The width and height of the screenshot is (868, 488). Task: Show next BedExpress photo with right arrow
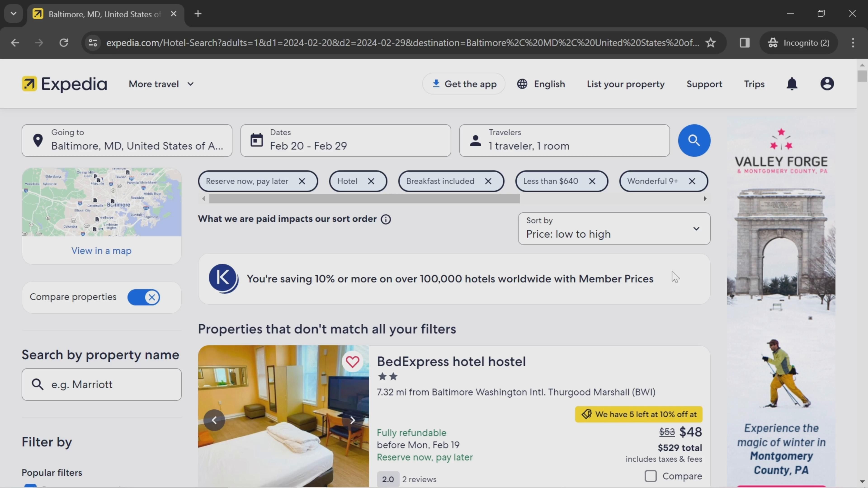pos(352,420)
